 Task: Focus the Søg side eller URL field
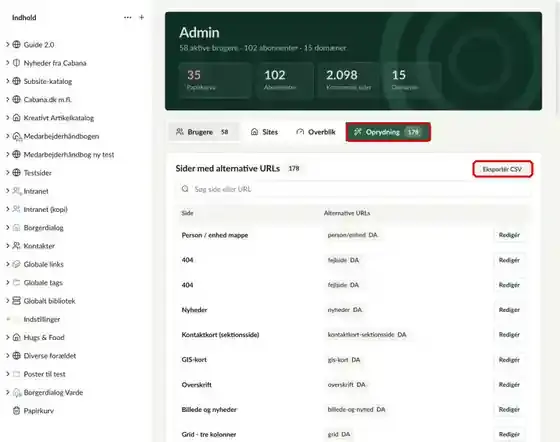tap(354, 189)
